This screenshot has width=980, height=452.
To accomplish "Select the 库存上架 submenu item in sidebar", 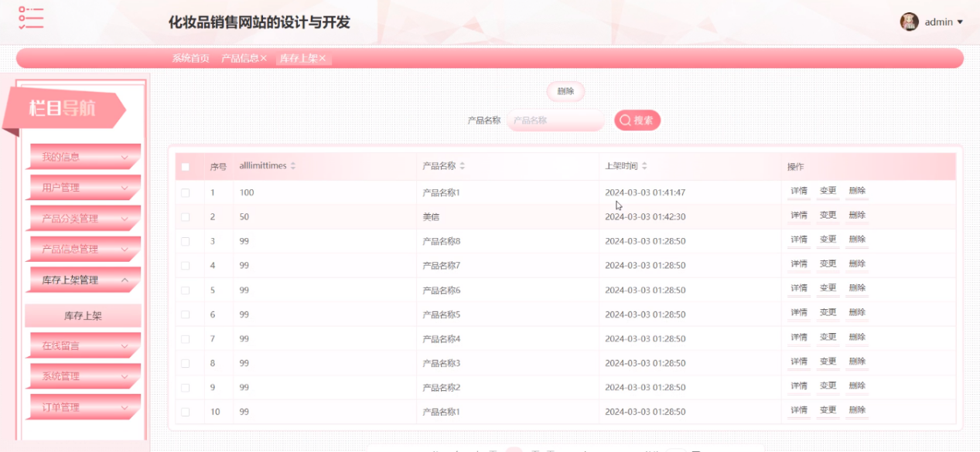I will tap(83, 316).
